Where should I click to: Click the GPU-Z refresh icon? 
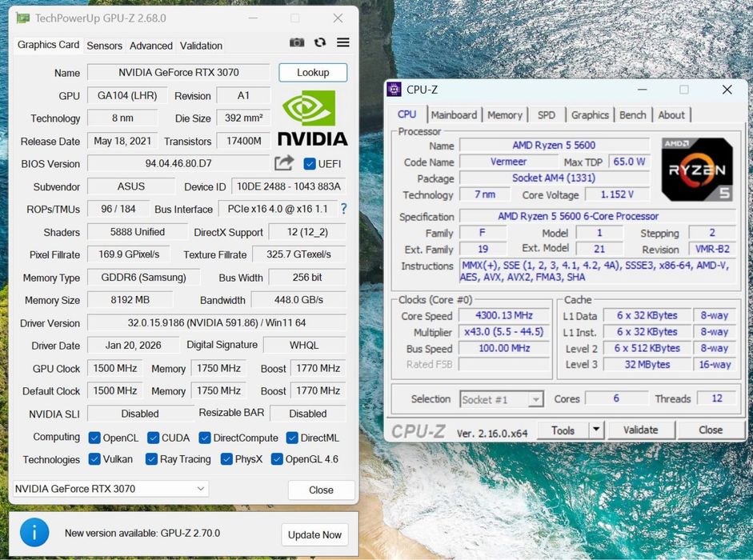pyautogui.click(x=320, y=42)
